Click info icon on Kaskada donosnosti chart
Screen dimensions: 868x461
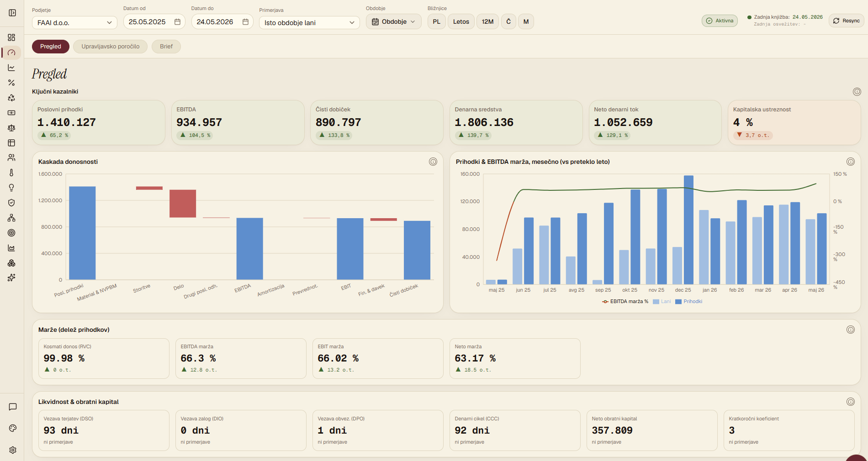(433, 162)
